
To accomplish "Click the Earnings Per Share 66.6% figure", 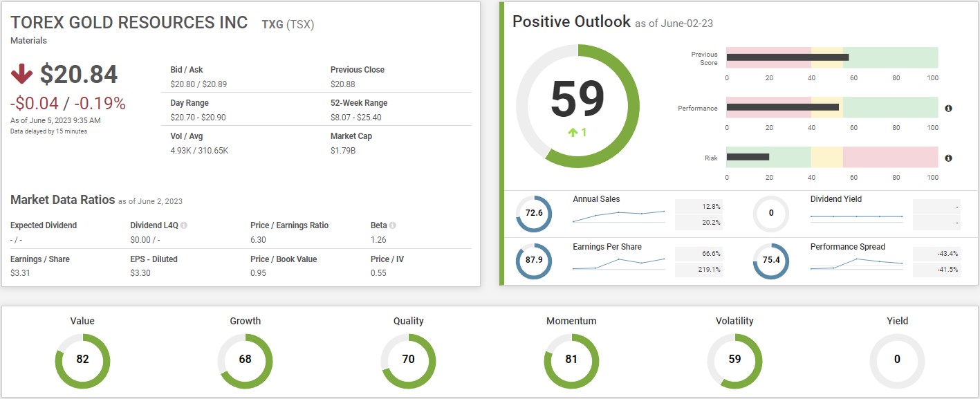I will click(x=711, y=254).
